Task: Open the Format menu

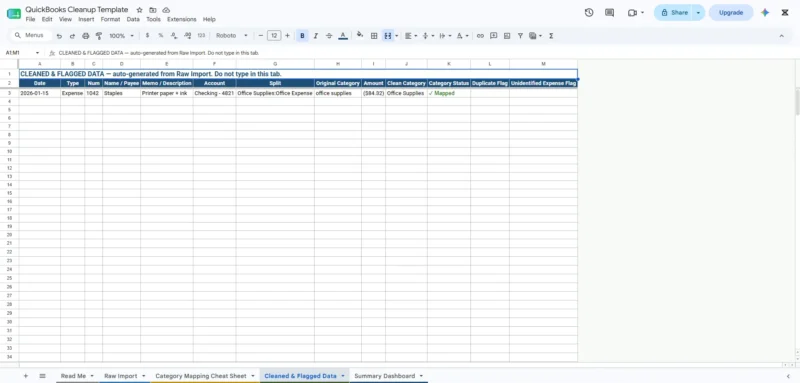Action: 110,19
